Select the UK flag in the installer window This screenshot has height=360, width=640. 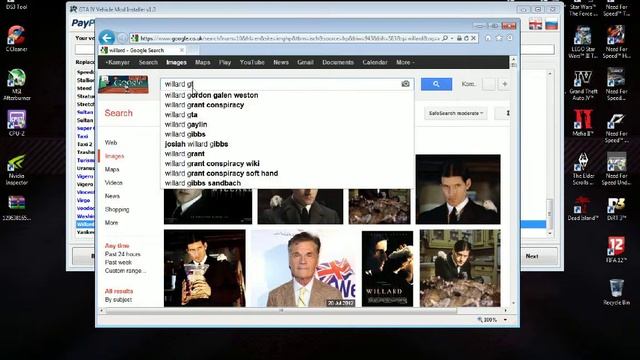tap(536, 24)
